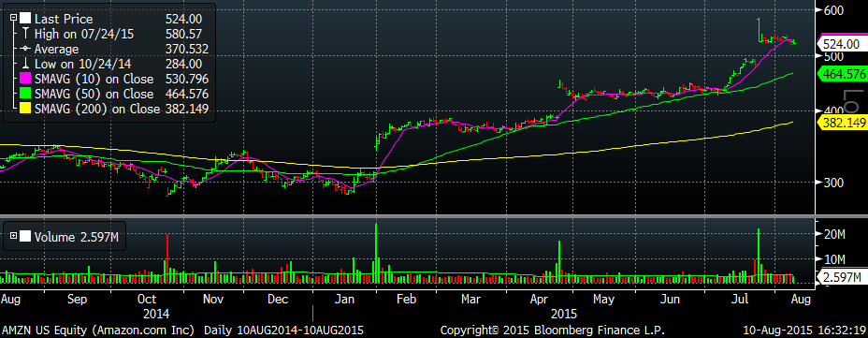Click the white Last Price color swatch
The width and height of the screenshot is (868, 338).
[25, 19]
